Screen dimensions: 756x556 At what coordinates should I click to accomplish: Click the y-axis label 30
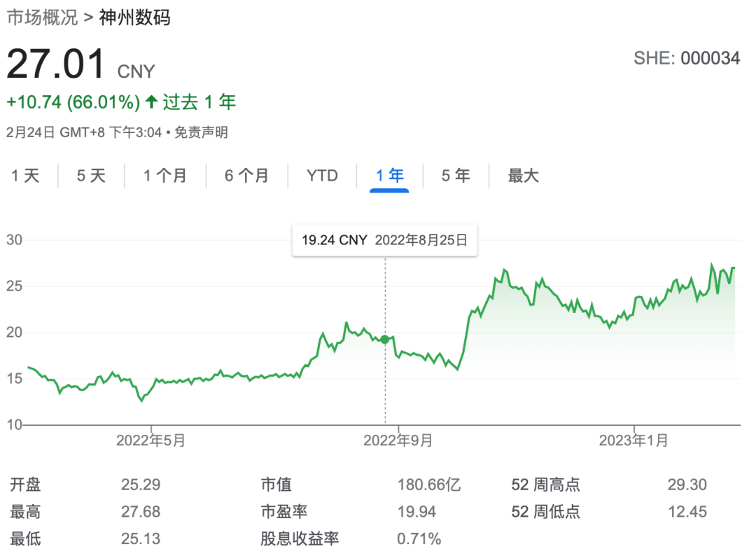[x=14, y=239]
